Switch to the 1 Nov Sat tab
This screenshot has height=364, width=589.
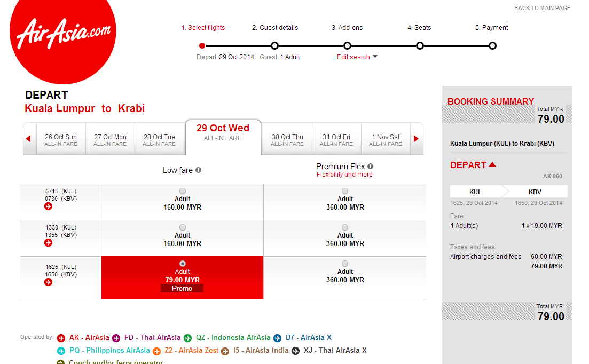(x=386, y=140)
